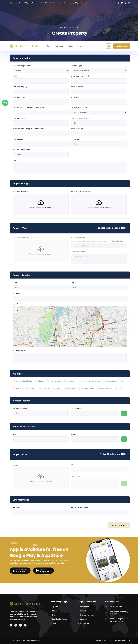Open the Nearest Location select dropdown
Screen dimensions: 138x644
click(x=41, y=413)
